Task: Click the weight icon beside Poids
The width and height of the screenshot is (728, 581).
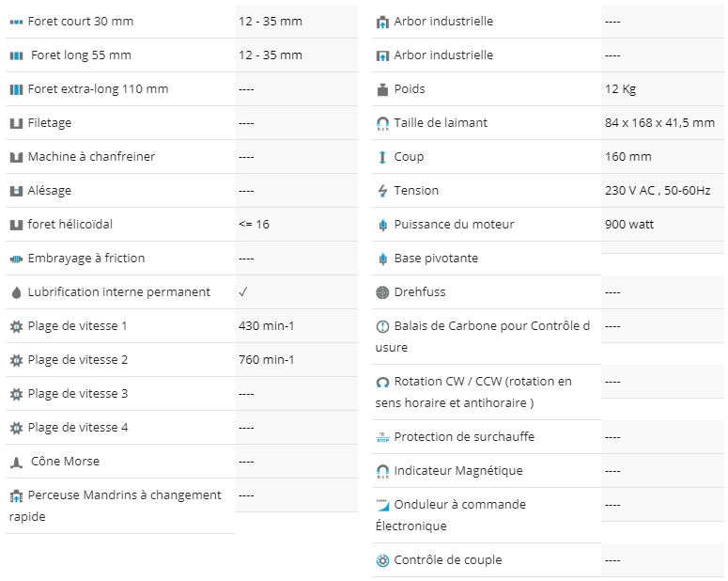Action: coord(382,89)
